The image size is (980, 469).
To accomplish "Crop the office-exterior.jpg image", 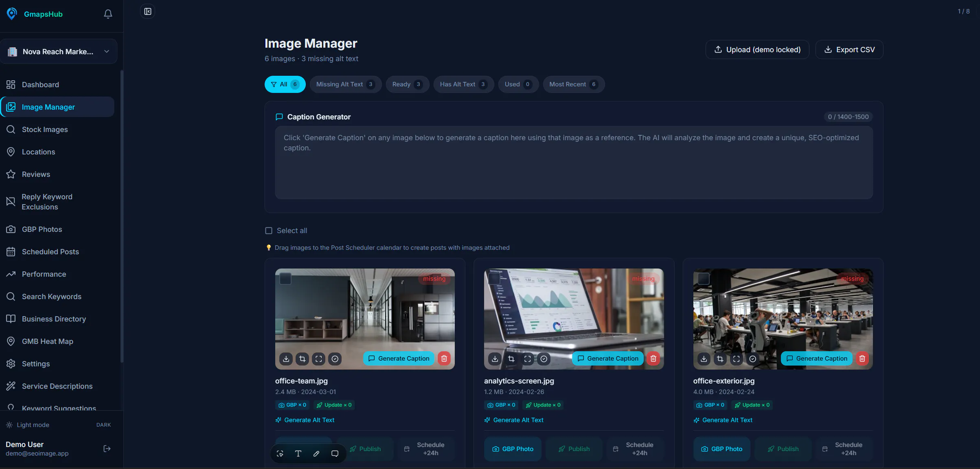I will pyautogui.click(x=720, y=359).
